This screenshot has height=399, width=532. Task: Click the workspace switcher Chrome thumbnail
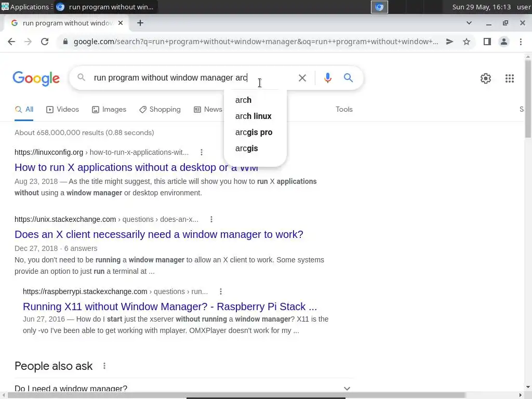tap(379, 7)
